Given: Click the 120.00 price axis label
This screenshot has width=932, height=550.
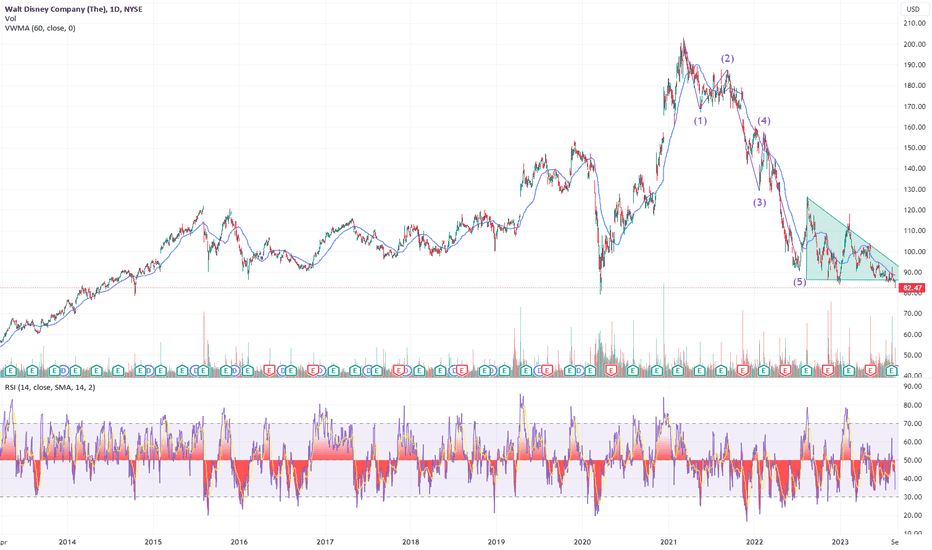Looking at the screenshot, I should click(x=914, y=210).
